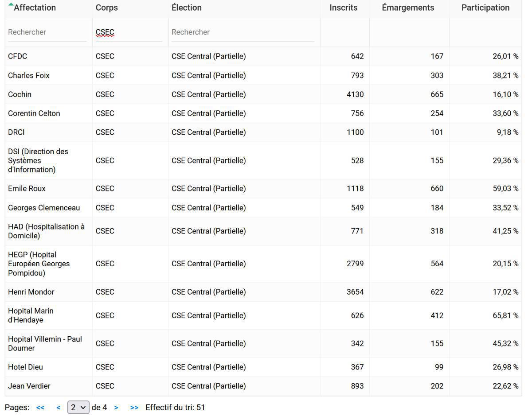532x416 pixels.
Task: Go to first page of results
Action: pyautogui.click(x=40, y=408)
